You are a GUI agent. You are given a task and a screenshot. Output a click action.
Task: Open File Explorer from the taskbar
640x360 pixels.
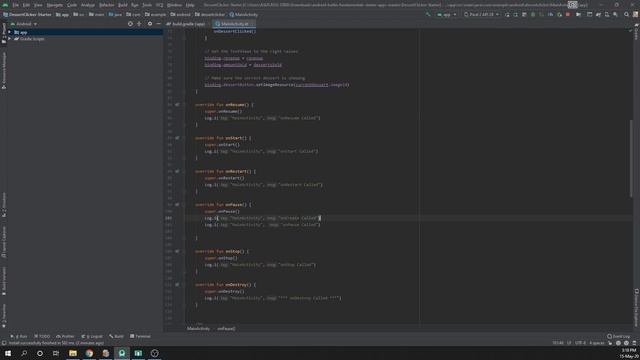pos(73,353)
